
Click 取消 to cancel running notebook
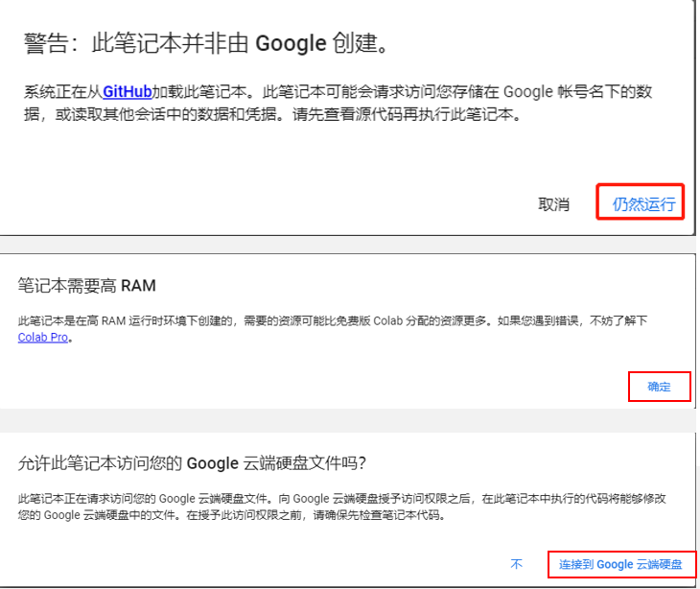553,204
